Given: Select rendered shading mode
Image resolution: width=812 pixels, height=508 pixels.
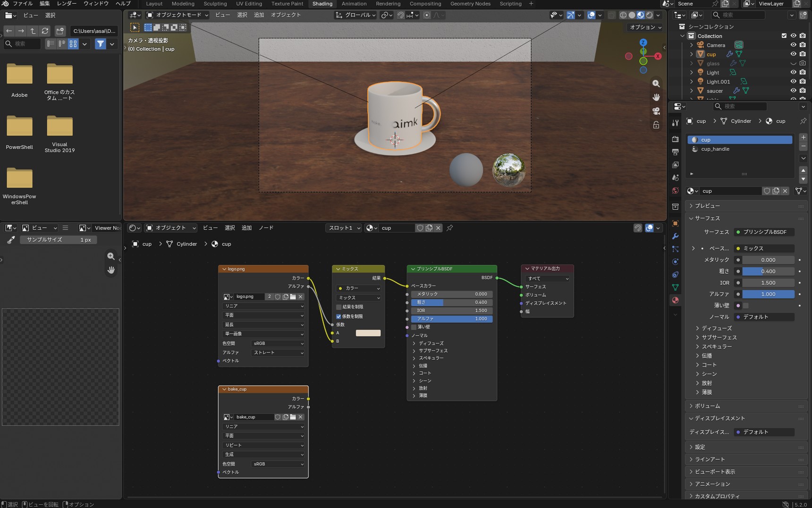Looking at the screenshot, I should (650, 15).
